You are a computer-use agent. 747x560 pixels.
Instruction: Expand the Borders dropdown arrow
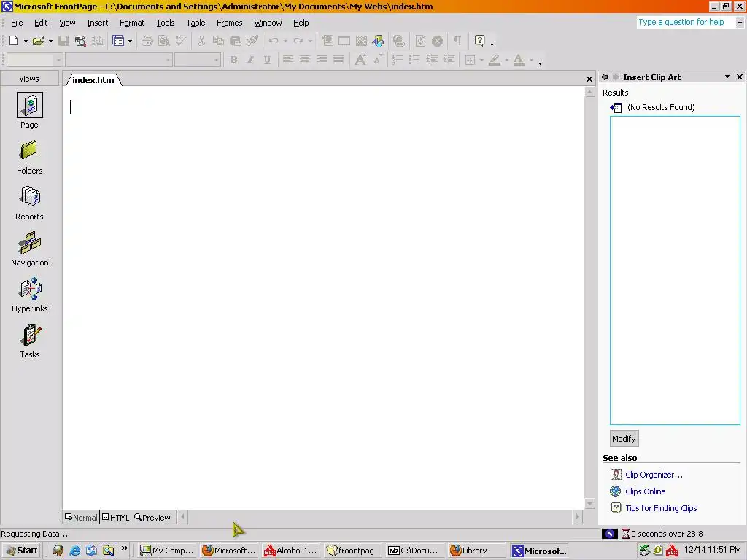481,61
